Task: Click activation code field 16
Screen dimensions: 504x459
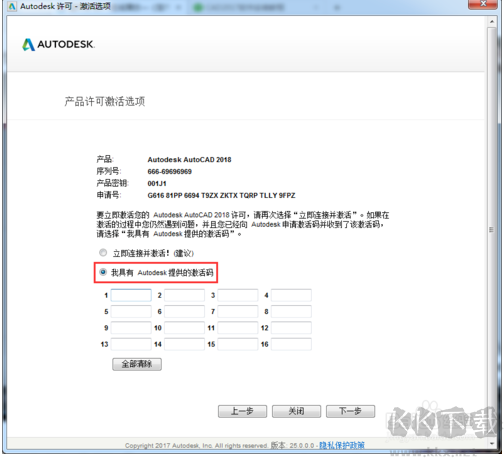Action: tap(291, 344)
